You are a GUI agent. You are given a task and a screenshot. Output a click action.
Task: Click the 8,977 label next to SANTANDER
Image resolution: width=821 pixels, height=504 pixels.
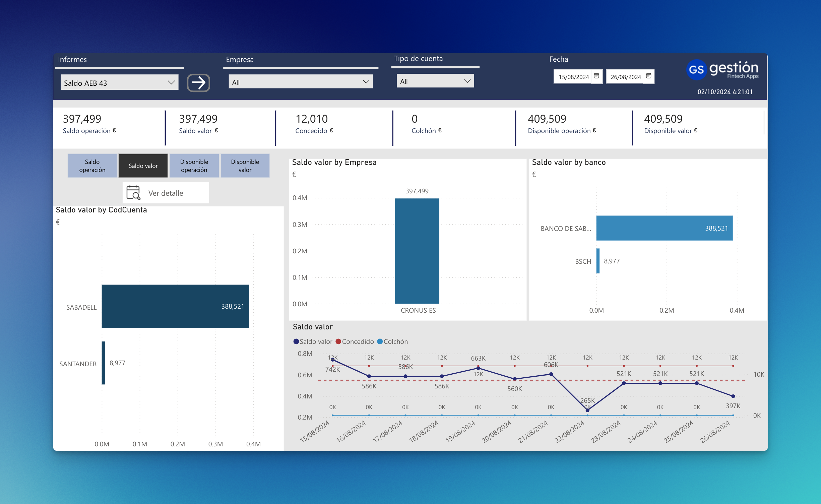tap(117, 363)
